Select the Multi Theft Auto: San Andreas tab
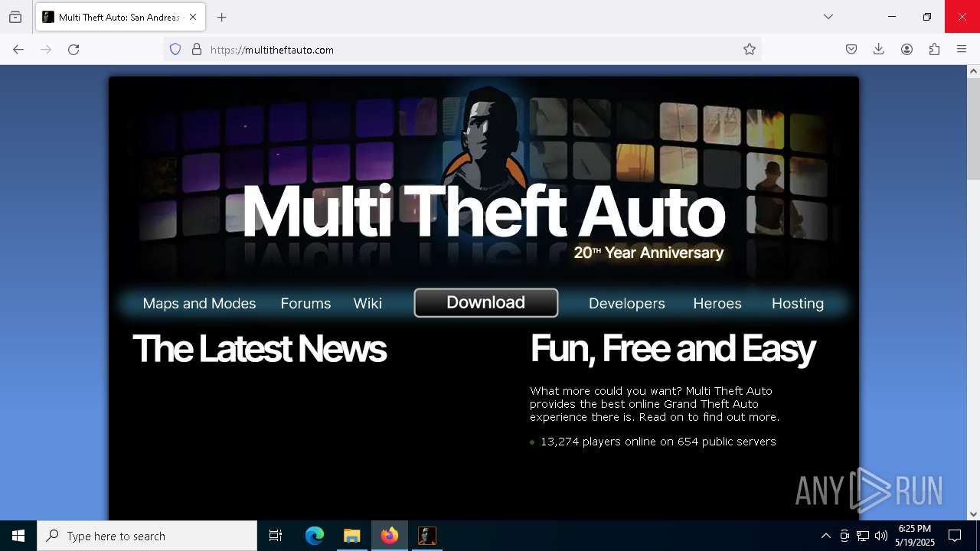 point(119,17)
